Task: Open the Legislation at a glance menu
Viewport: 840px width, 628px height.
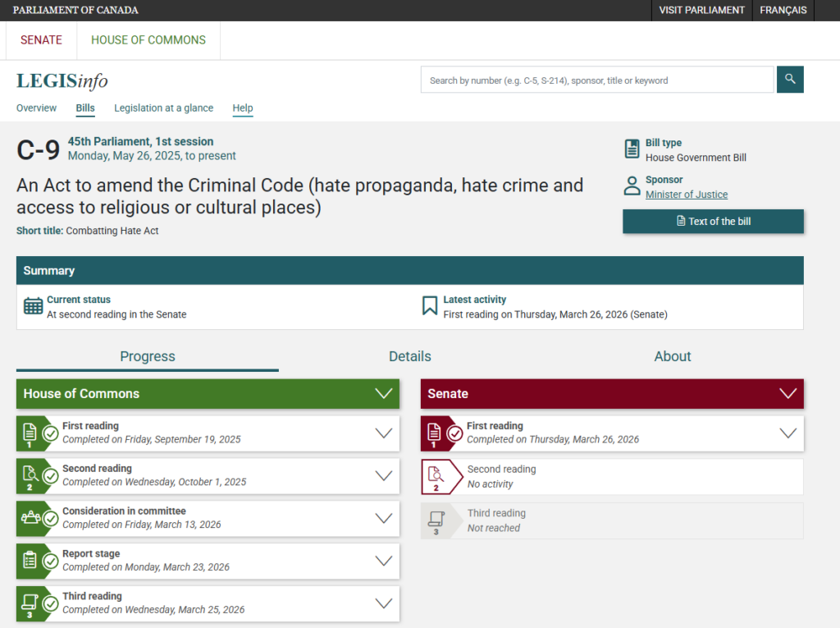Action: pyautogui.click(x=163, y=108)
